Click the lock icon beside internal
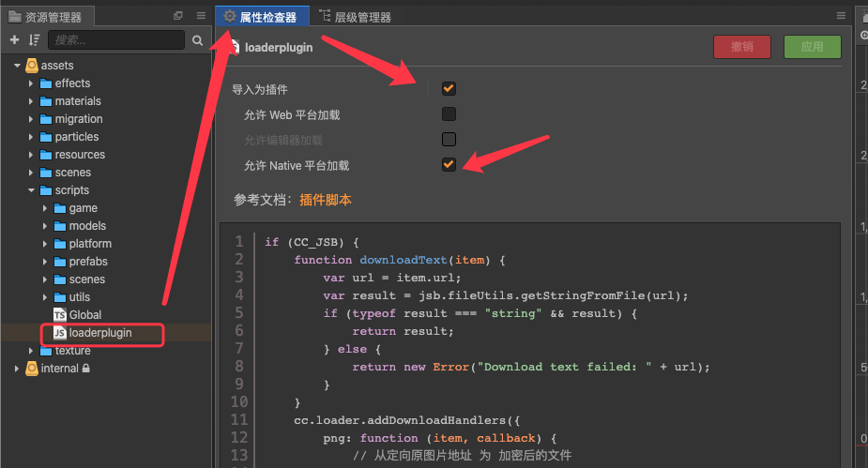Screen dimensions: 868x468 (x=85, y=368)
